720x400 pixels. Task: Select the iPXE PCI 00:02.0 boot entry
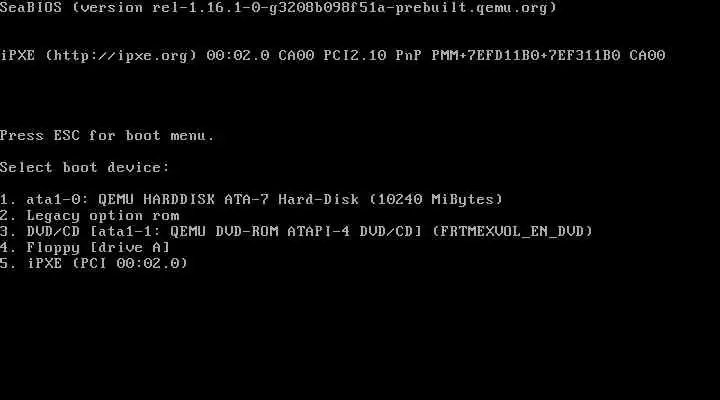coord(94,263)
